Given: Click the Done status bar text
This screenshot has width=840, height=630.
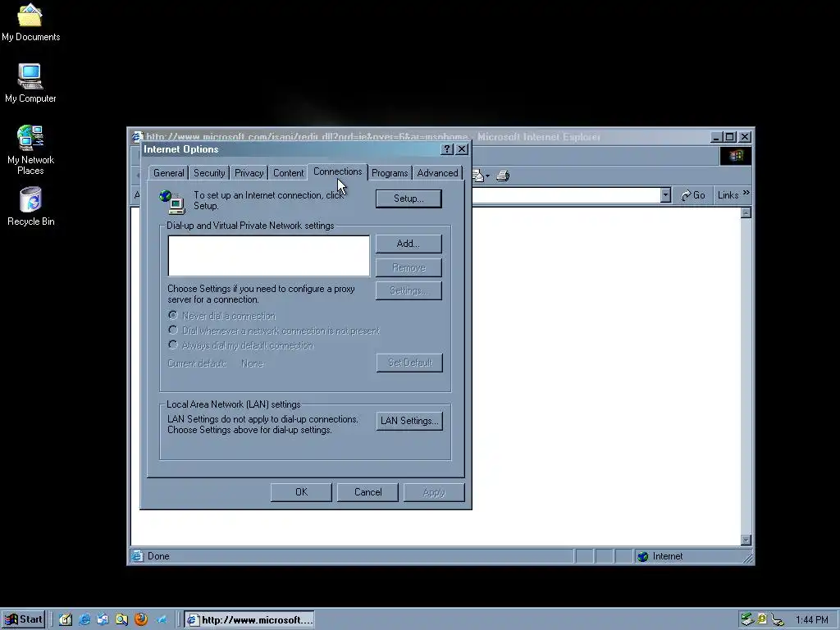Looking at the screenshot, I should [x=158, y=556].
